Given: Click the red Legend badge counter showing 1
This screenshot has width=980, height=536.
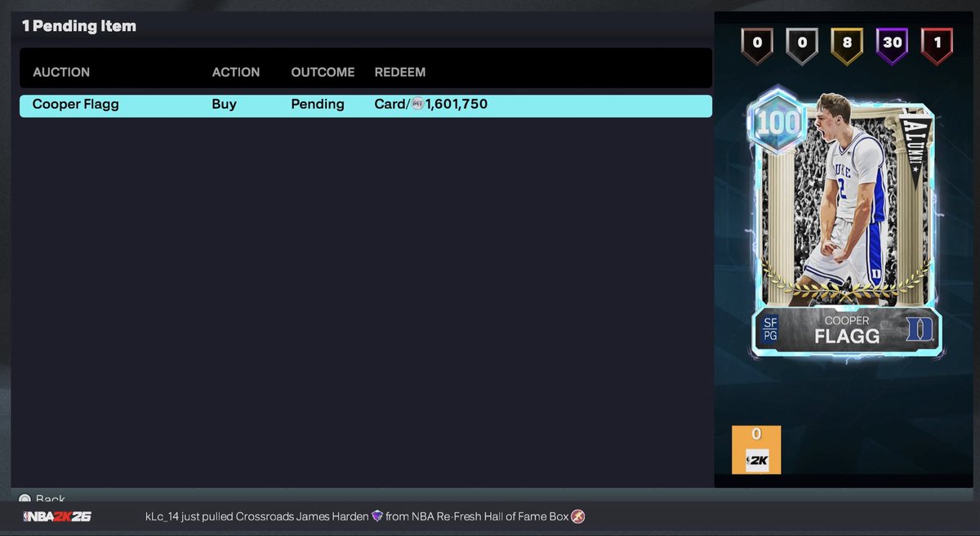Looking at the screenshot, I should 937,47.
